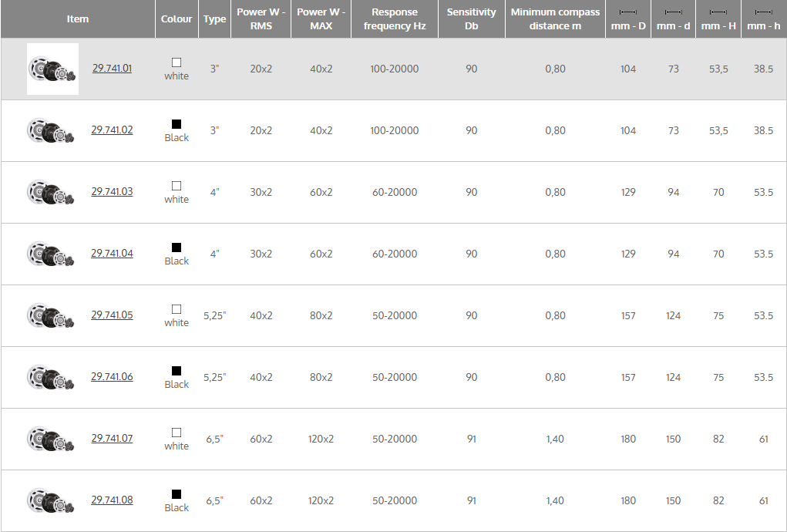Select product code 29.741.05

click(x=112, y=315)
